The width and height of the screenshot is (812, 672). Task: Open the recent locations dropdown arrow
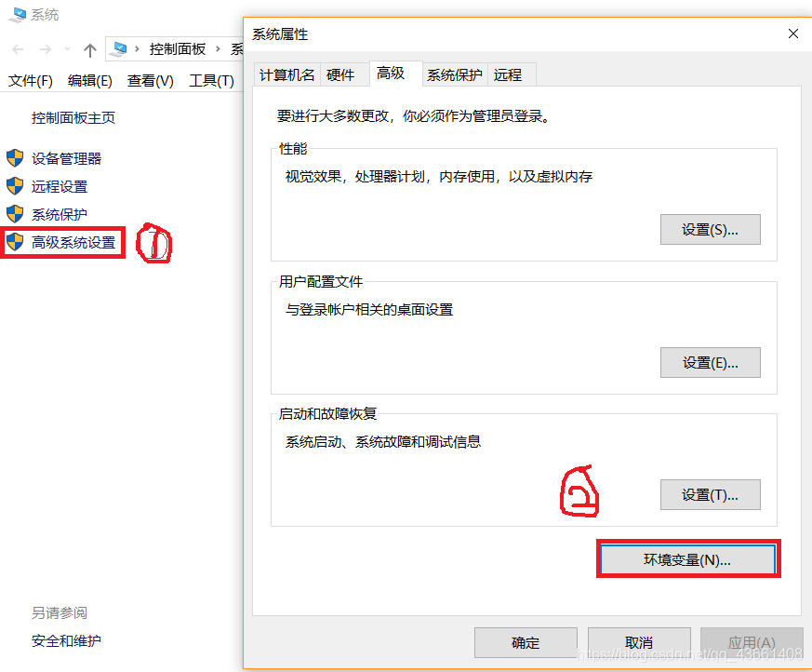[67, 49]
